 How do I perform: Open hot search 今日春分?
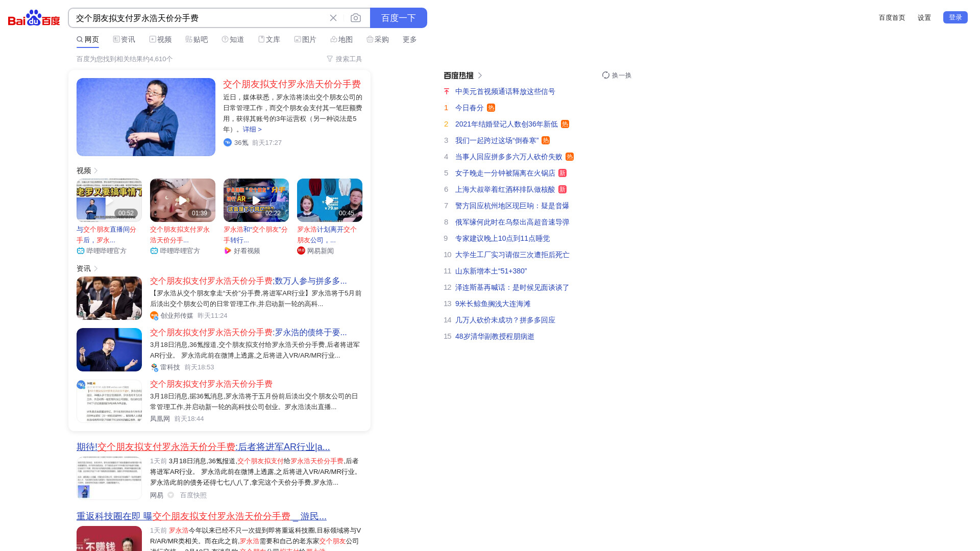(x=470, y=108)
